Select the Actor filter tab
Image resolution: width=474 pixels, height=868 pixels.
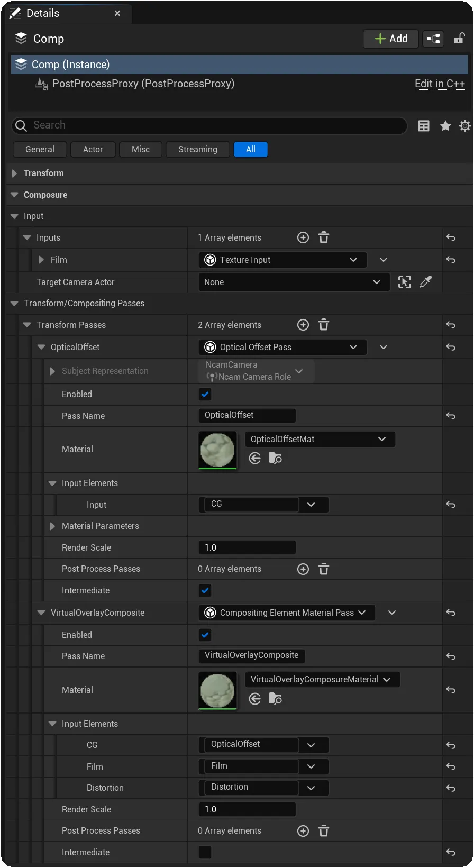point(93,149)
